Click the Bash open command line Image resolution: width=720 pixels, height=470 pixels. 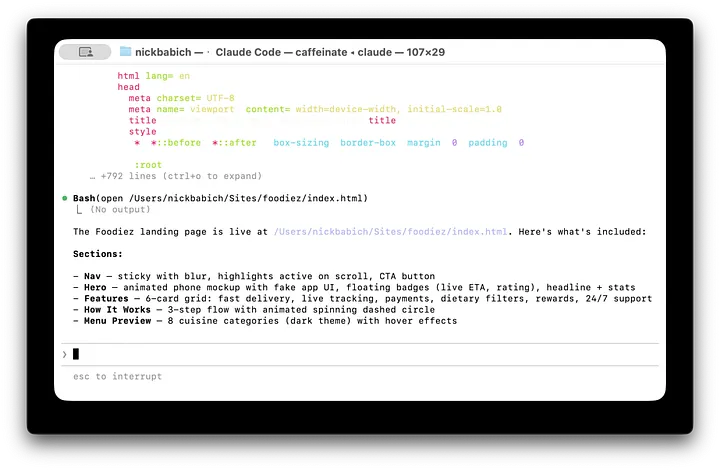tap(220, 198)
